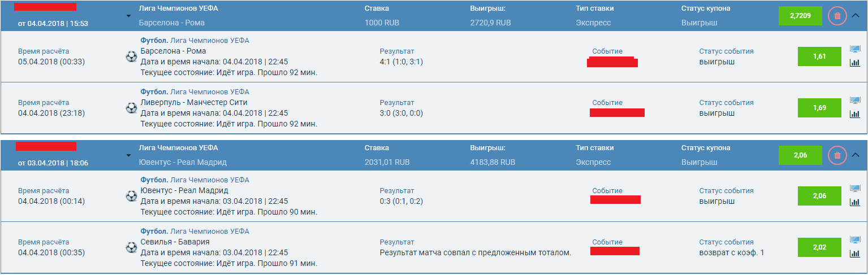Open dropdown arrow next to 03.04.2018 | 18:06

(128, 155)
